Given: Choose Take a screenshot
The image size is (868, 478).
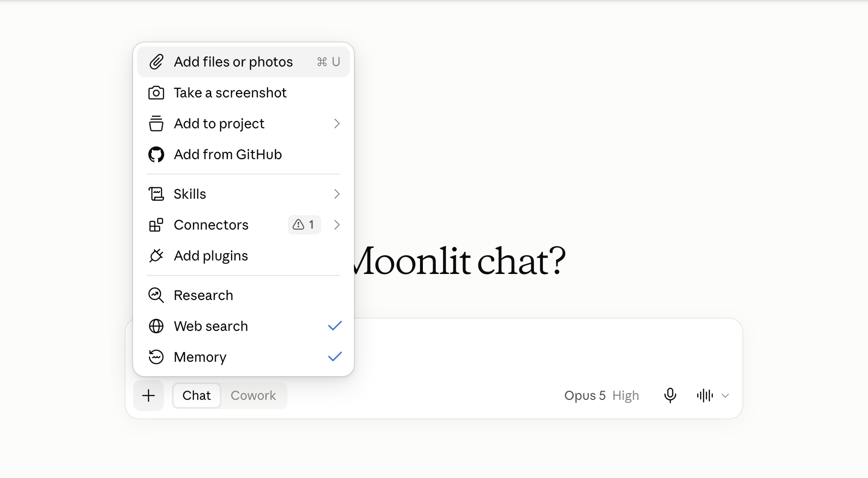Looking at the screenshot, I should (244, 93).
